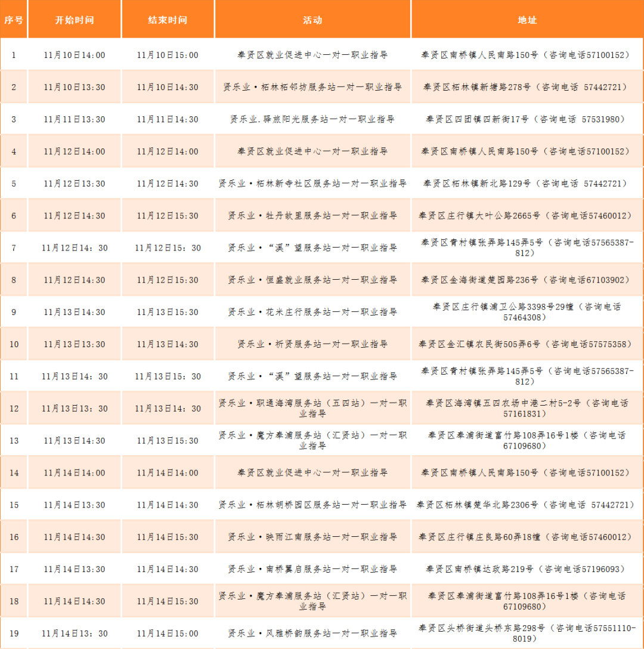Click the 四团镇四新街17号 address cell
Screen dimensions: 644x649
point(527,119)
